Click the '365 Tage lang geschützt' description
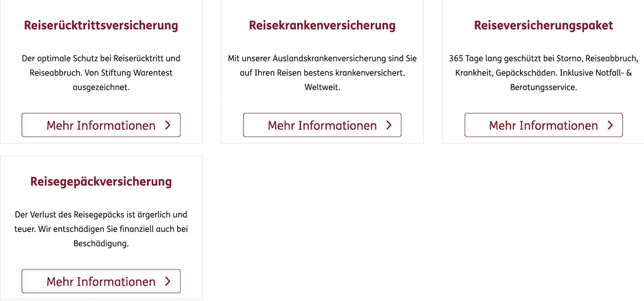The image size is (644, 301). [544, 59]
